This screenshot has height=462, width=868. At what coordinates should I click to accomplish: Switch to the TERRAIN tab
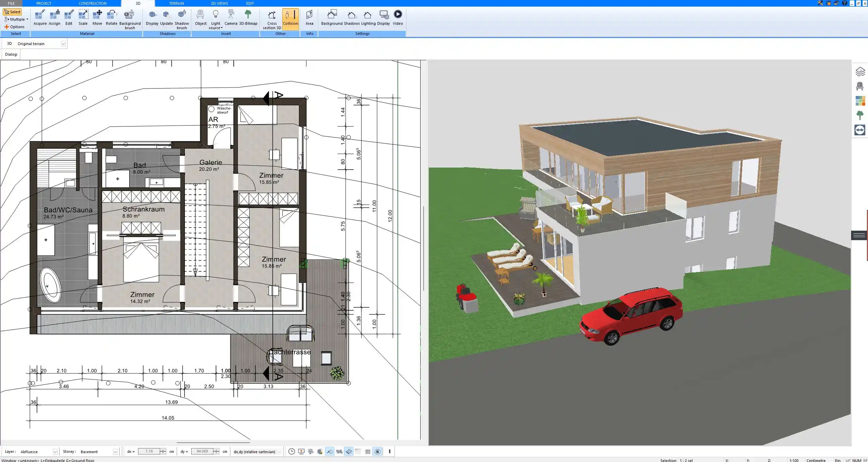point(176,3)
